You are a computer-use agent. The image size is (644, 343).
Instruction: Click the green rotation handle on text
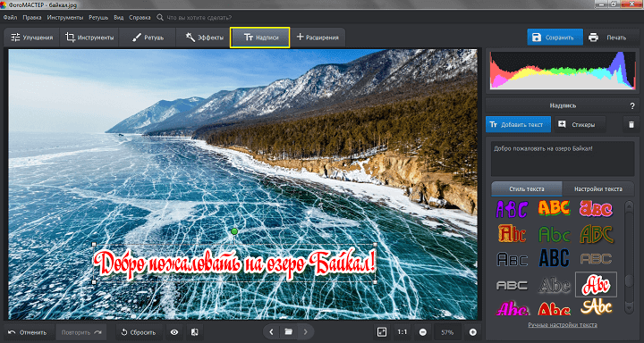coord(234,232)
